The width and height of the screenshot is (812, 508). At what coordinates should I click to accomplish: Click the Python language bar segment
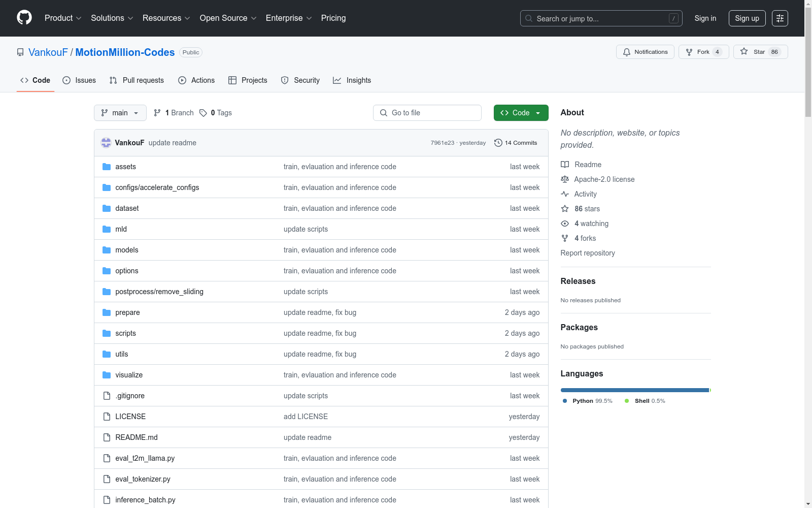(x=634, y=390)
